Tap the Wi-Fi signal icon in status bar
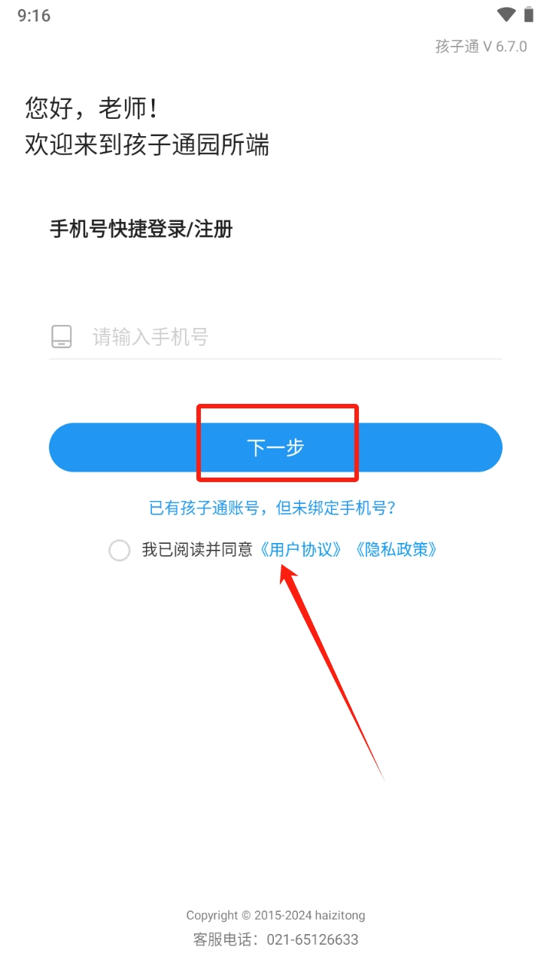The height and width of the screenshot is (980, 550). 506,14
